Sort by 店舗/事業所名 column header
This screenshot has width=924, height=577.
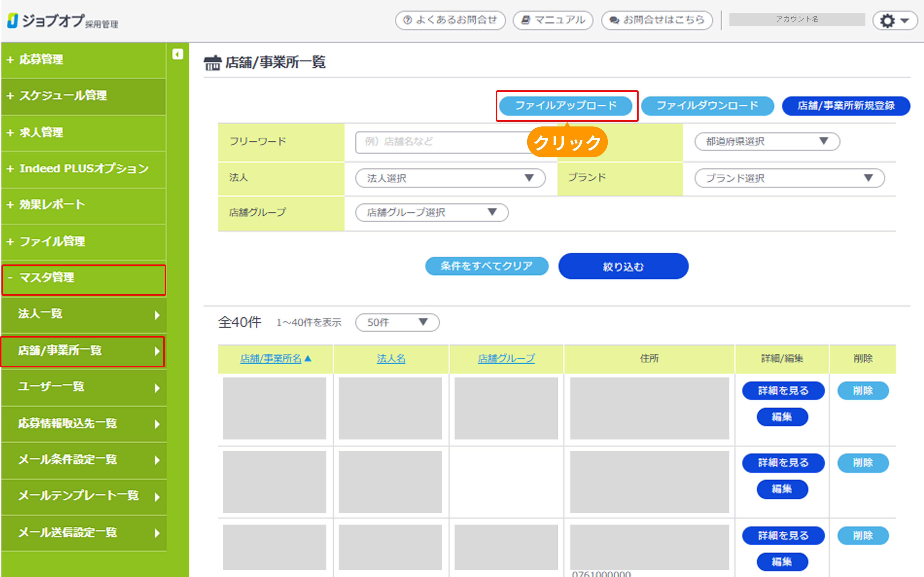(271, 358)
